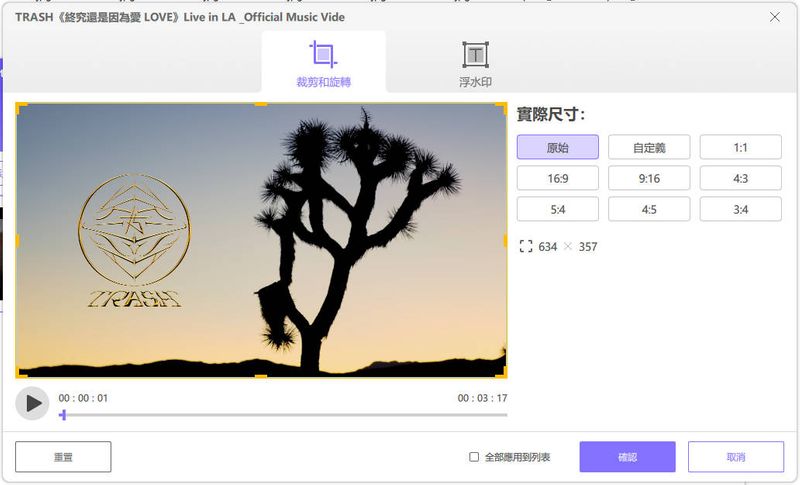Screen dimensions: 800x485
Task: Click the TRASH video title text
Action: [180, 17]
